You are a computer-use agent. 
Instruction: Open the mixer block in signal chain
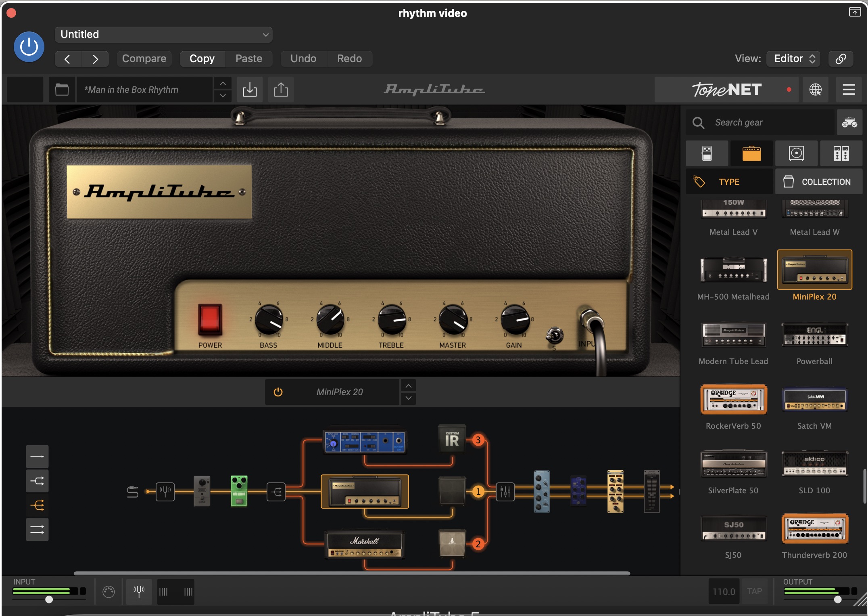[x=505, y=492]
